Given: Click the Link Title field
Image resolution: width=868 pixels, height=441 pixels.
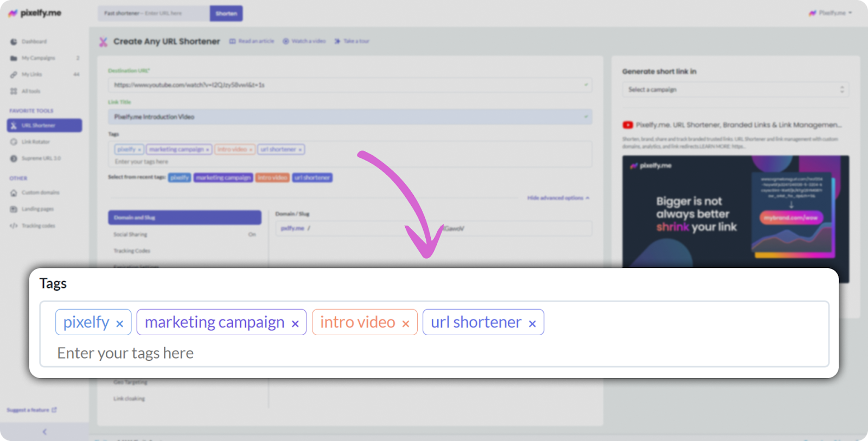Looking at the screenshot, I should [350, 117].
